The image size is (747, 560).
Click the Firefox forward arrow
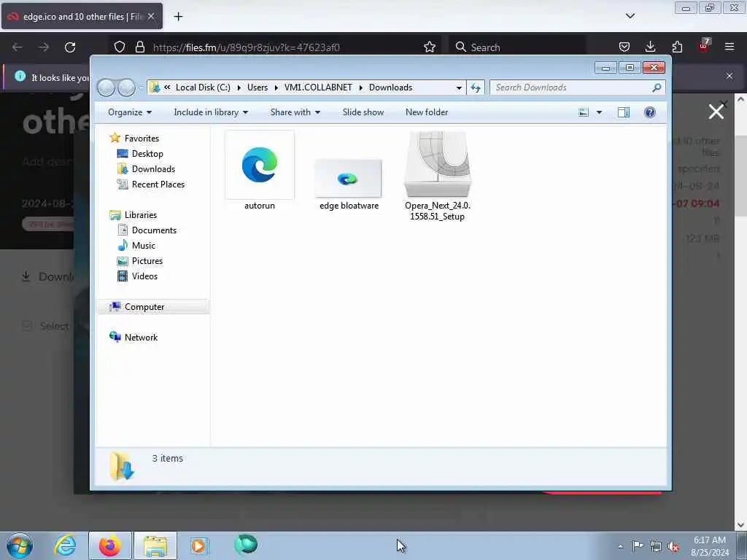pos(44,47)
